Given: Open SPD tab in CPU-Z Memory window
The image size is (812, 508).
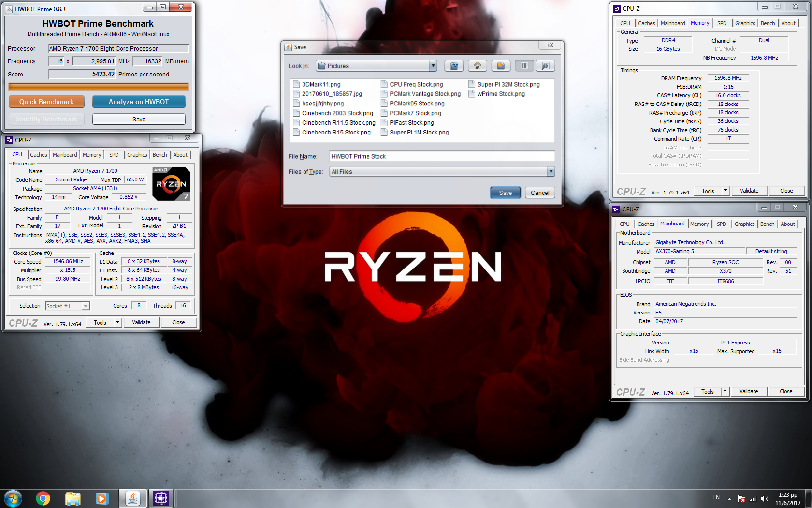Looking at the screenshot, I should click(722, 23).
